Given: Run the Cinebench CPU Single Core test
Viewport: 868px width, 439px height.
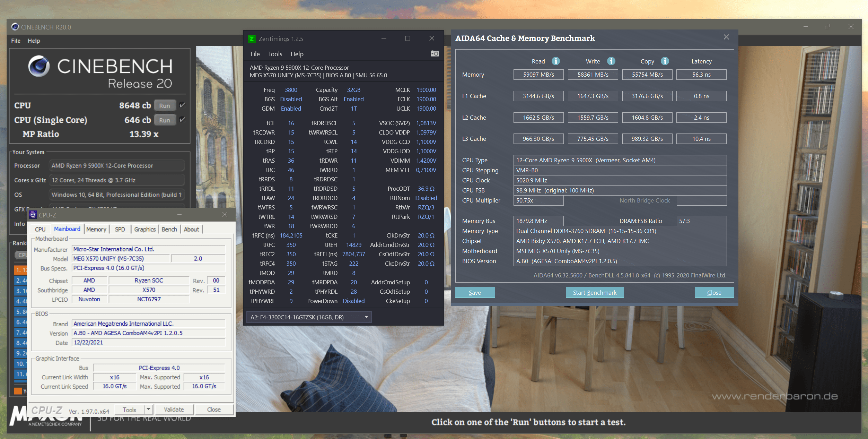Looking at the screenshot, I should point(165,120).
